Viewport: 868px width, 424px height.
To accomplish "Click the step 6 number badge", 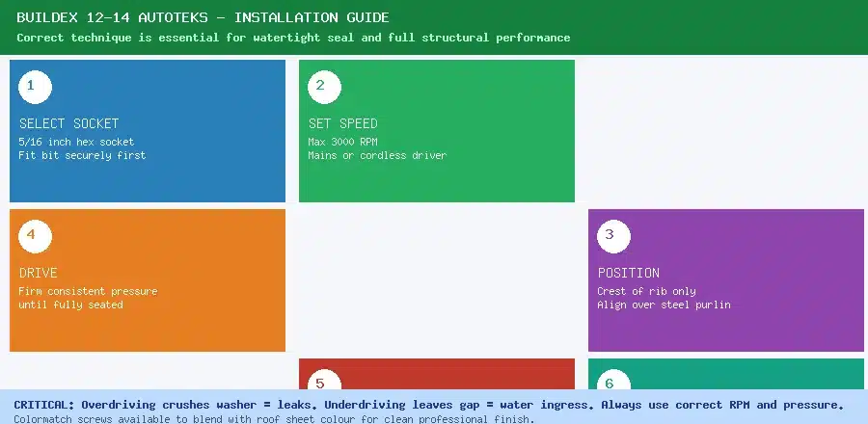I will 613,380.
